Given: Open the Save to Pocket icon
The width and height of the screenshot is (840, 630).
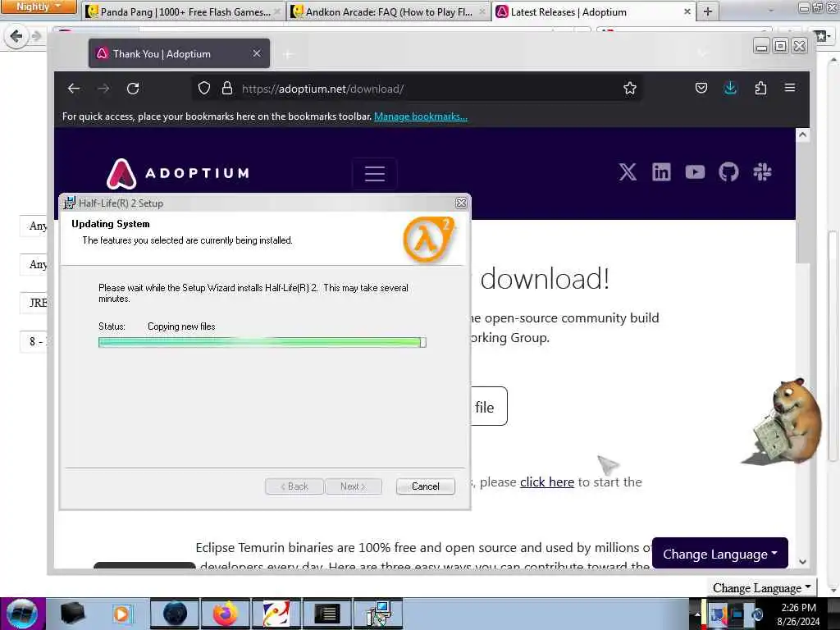Looking at the screenshot, I should coord(701,89).
